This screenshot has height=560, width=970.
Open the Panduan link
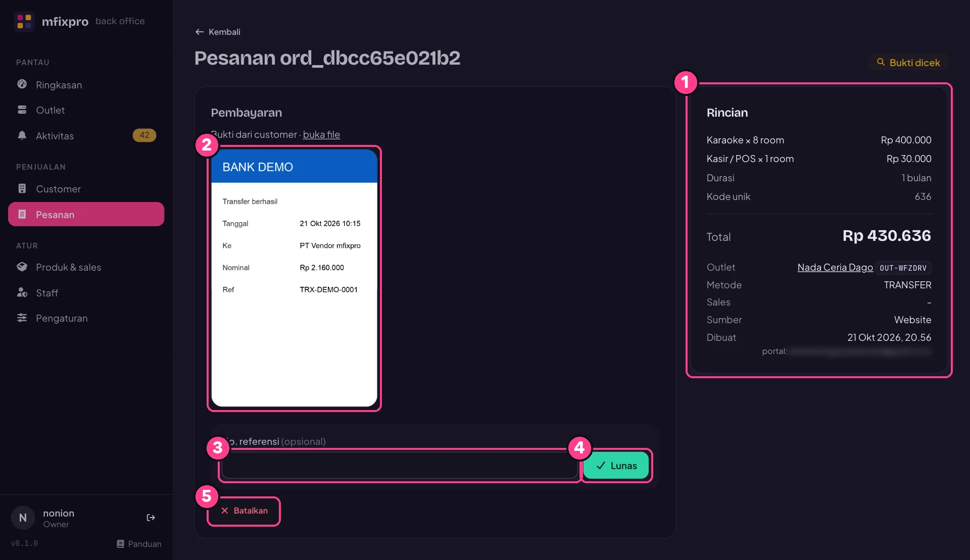click(139, 544)
